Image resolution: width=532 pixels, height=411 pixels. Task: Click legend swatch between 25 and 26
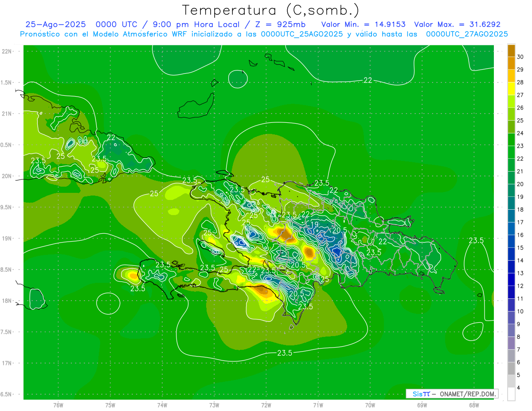tap(511, 114)
